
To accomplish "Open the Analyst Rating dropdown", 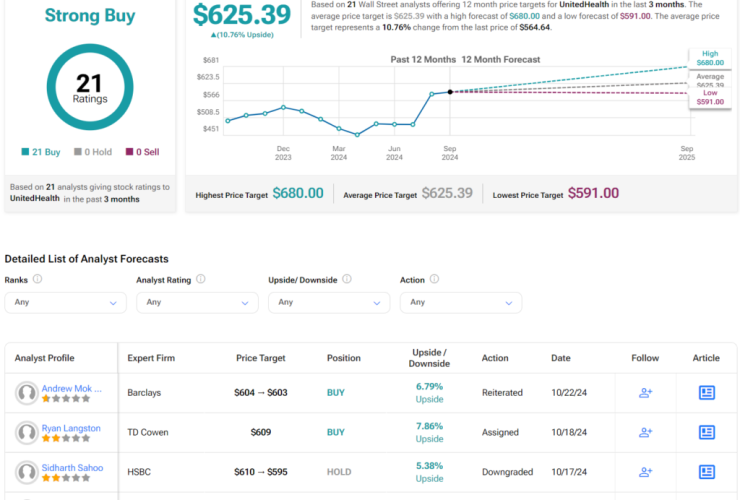I will (x=197, y=303).
